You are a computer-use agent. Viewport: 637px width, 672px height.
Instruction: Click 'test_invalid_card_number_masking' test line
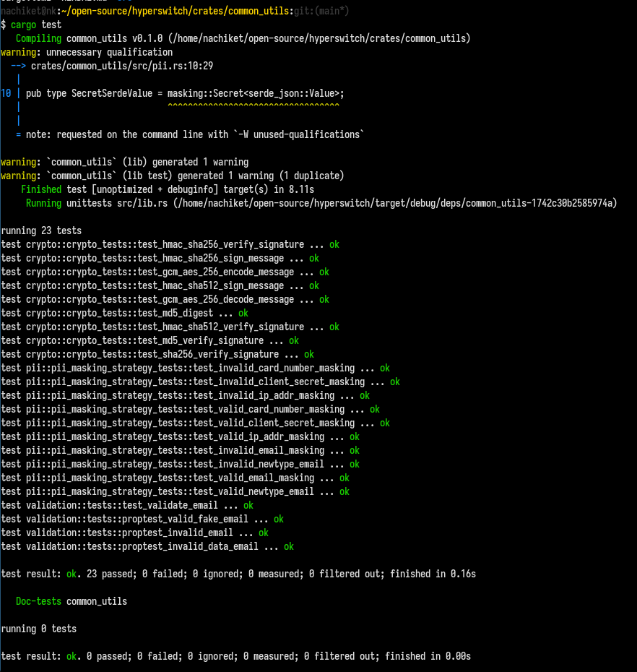pos(195,368)
